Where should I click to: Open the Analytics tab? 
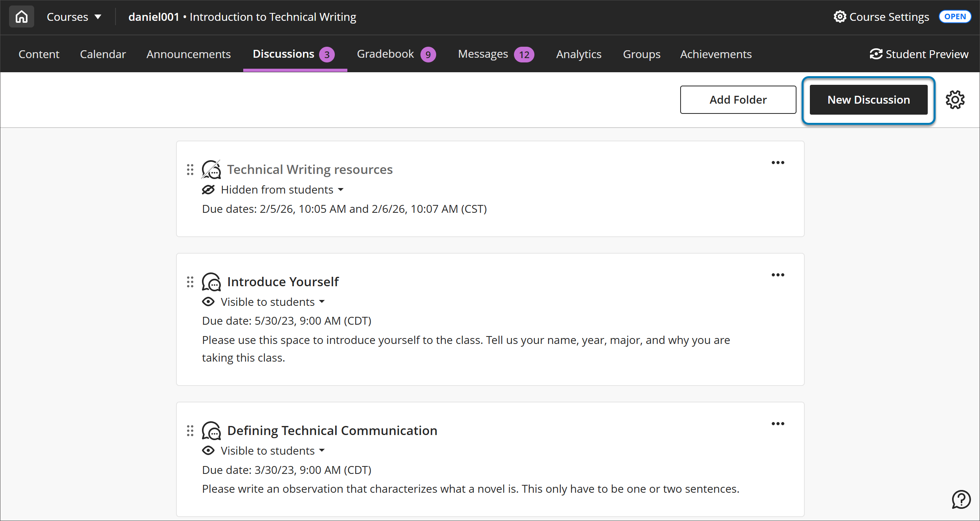coord(578,54)
